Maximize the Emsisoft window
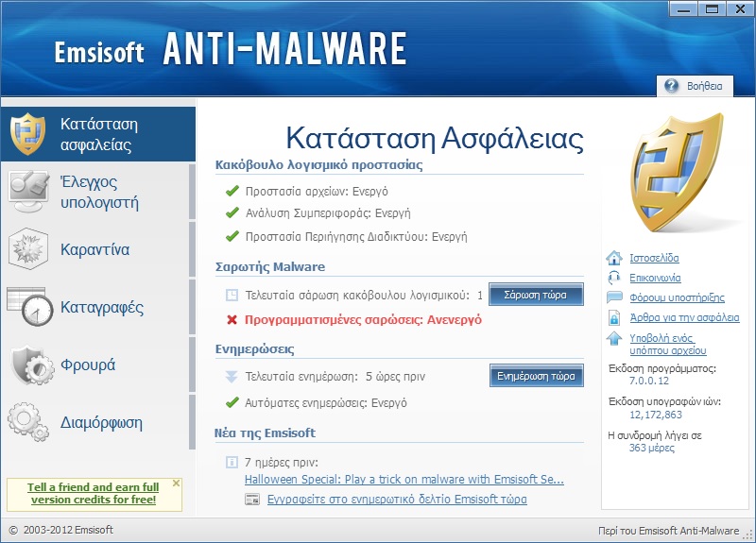756x543 pixels. 713,8
